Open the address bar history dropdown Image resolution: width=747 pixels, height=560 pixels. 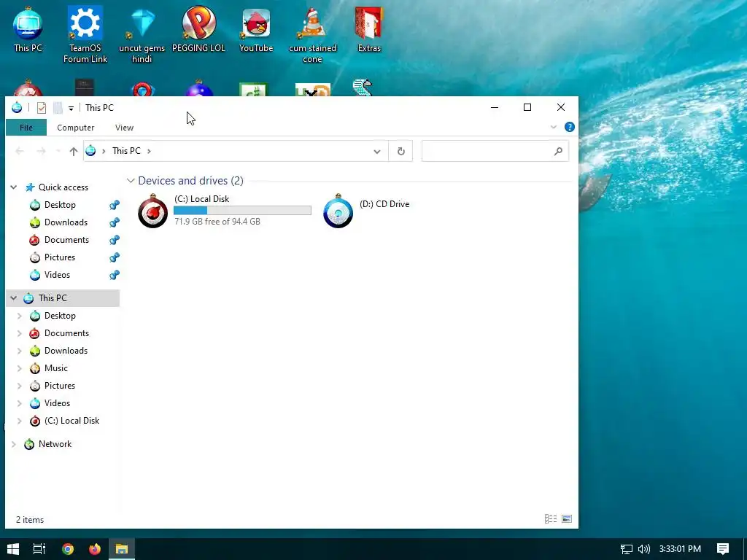(x=377, y=152)
